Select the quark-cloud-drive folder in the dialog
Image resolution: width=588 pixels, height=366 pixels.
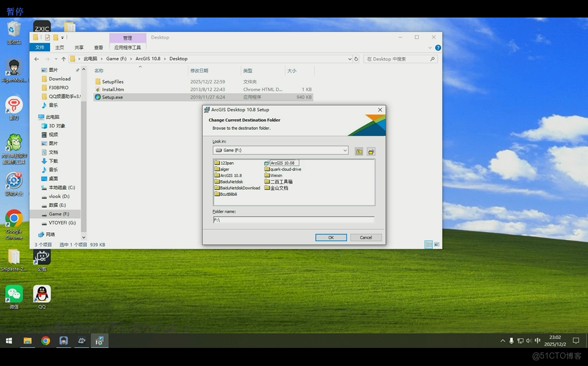pyautogui.click(x=285, y=169)
